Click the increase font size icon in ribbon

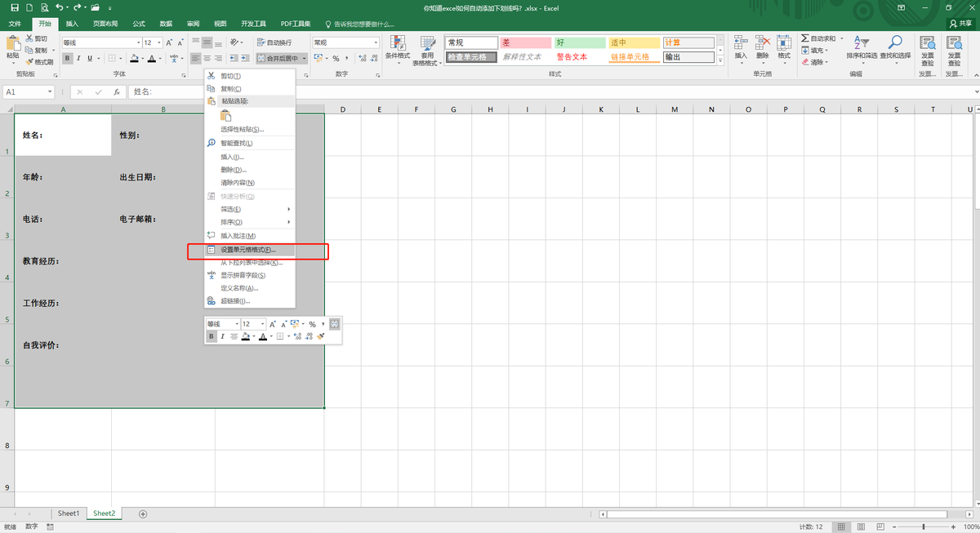point(169,42)
